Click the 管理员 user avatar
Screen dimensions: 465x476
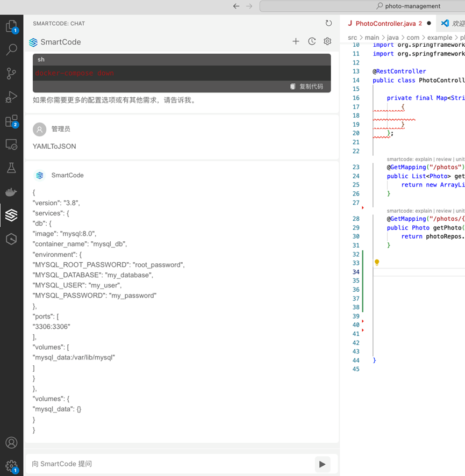coord(39,129)
